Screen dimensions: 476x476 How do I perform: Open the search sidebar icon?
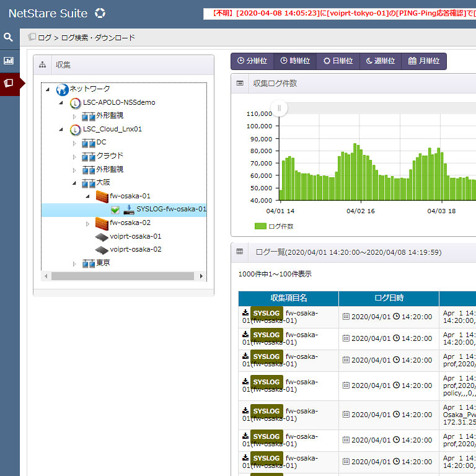(8, 37)
